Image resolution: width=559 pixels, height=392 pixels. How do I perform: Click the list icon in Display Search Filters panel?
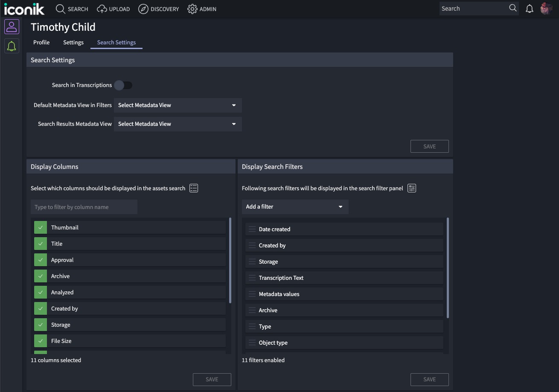411,188
